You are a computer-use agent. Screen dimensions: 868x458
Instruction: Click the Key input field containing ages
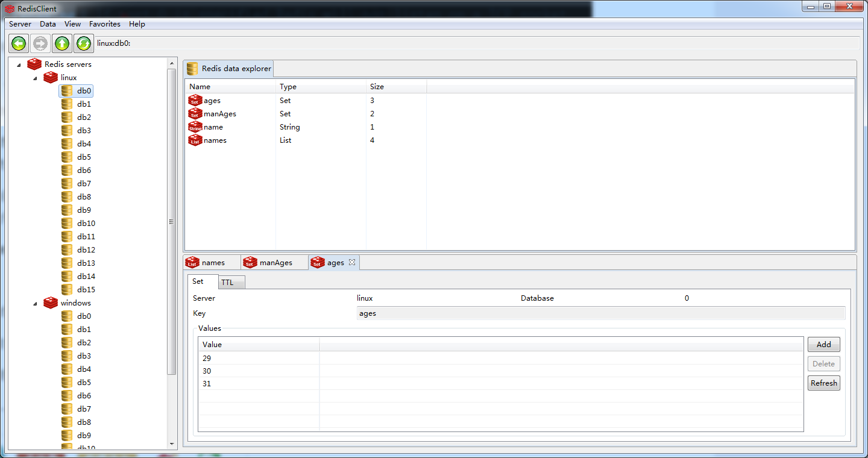[600, 313]
